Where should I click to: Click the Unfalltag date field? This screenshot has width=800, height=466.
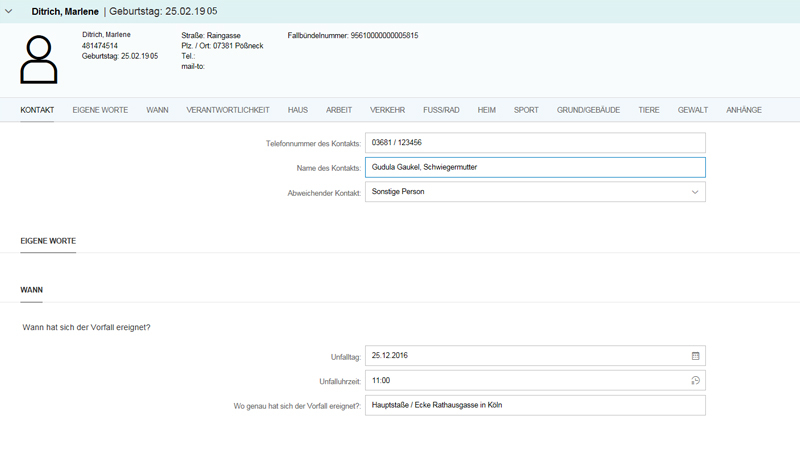pos(525,356)
